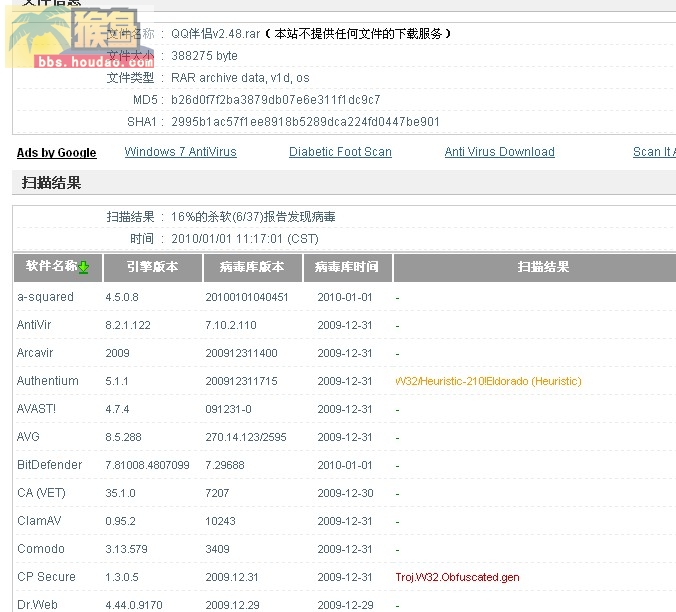Open the Anti Virus Download ad link
676x612 pixels.
tap(499, 152)
